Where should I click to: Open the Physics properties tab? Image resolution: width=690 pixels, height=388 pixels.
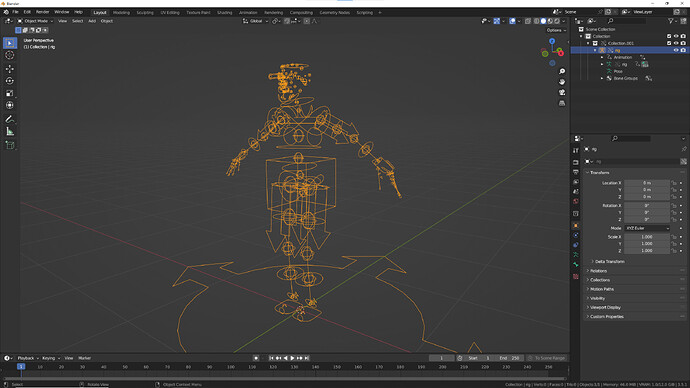[x=576, y=235]
